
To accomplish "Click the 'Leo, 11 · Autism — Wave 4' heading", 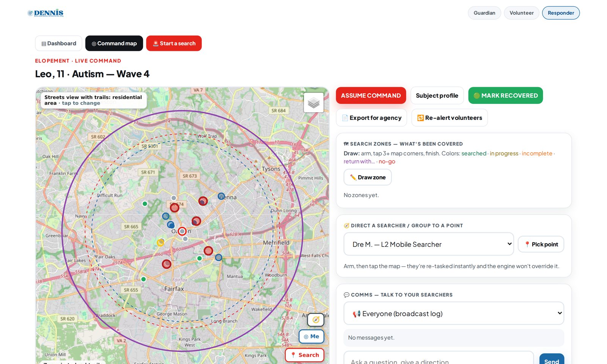I will click(x=92, y=74).
